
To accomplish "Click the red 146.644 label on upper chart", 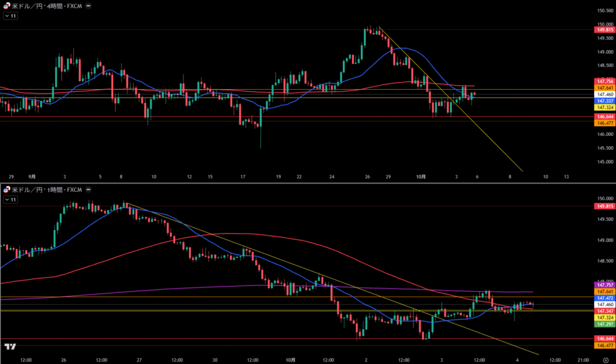I will [604, 116].
